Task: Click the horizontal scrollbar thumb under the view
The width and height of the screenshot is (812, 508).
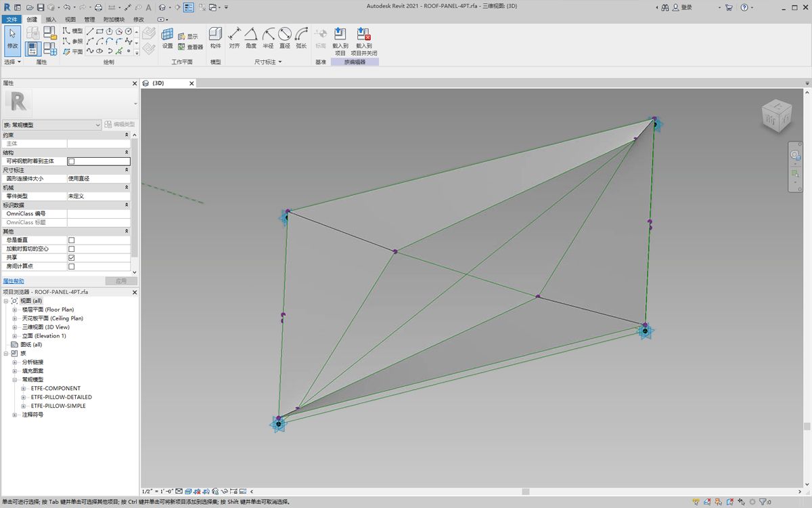Action: point(525,491)
